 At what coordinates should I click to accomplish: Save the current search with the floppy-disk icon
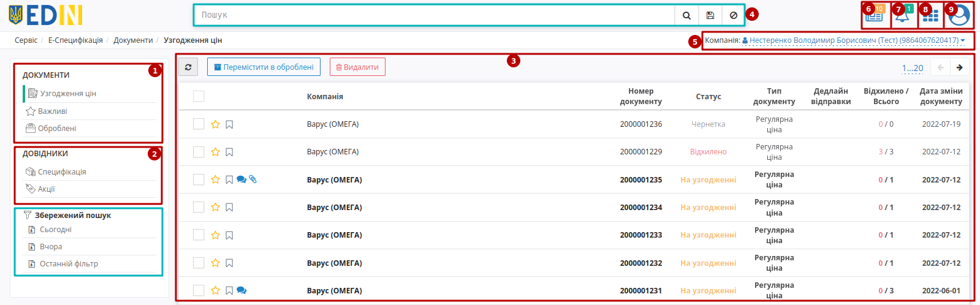coord(710,15)
